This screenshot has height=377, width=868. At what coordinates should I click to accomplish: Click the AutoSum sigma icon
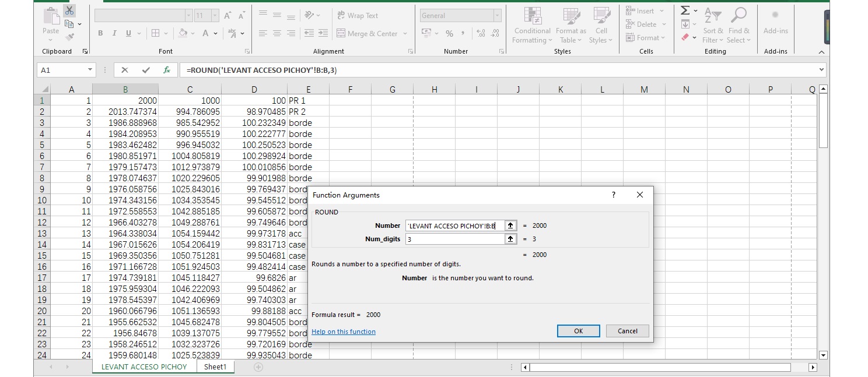pyautogui.click(x=685, y=10)
